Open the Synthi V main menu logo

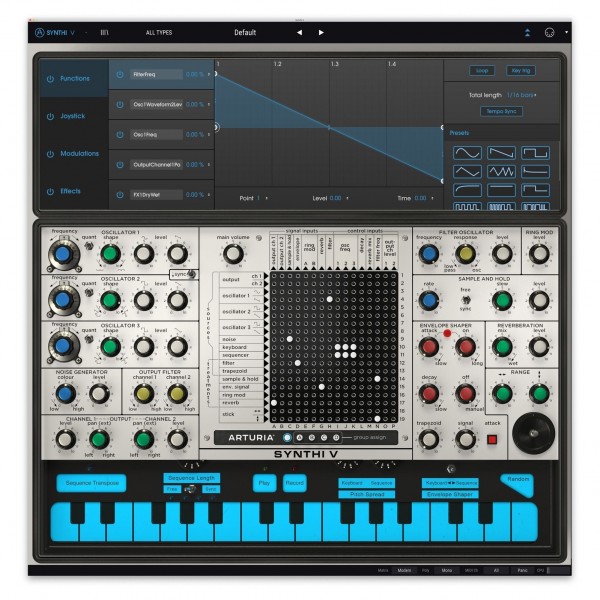(54, 33)
